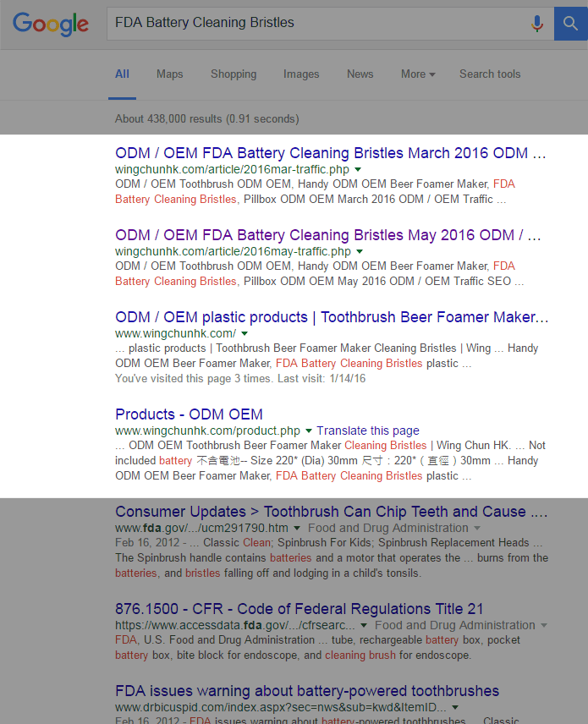Click the Translate this page link
This screenshot has height=724, width=588.
coord(368,431)
